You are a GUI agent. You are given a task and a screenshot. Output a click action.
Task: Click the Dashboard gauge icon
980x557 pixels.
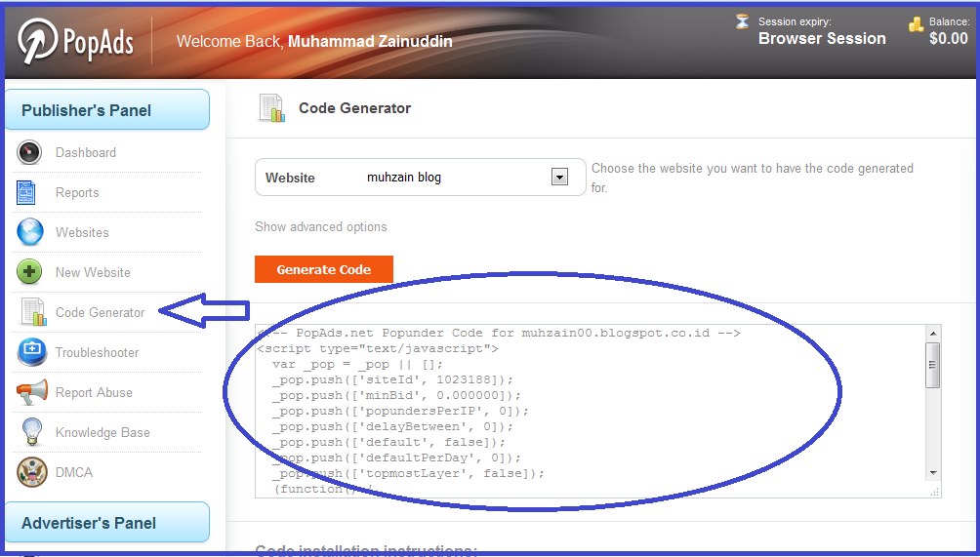28,152
